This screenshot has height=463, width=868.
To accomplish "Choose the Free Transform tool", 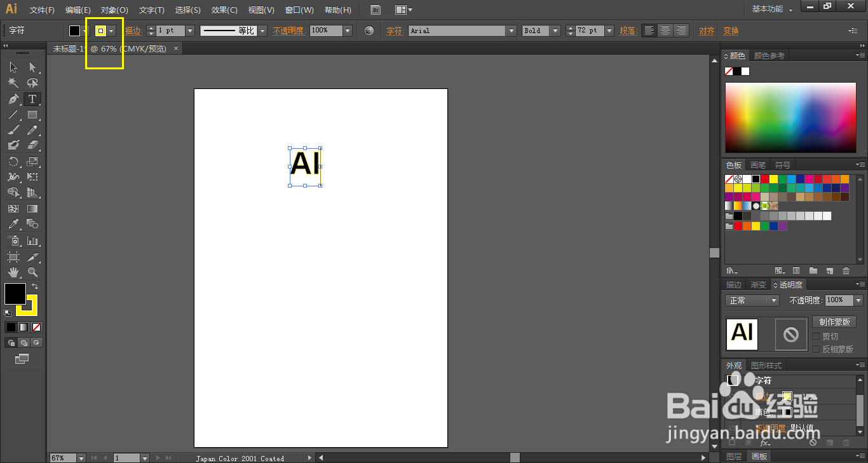I will click(32, 177).
